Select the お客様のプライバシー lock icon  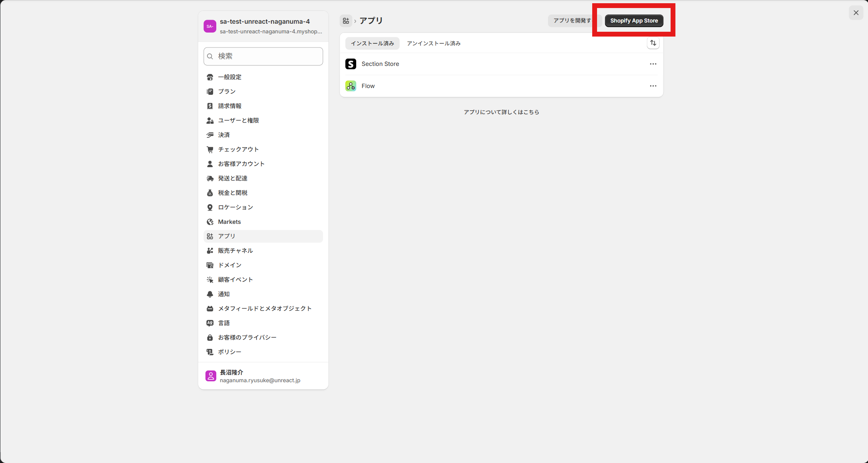click(210, 337)
